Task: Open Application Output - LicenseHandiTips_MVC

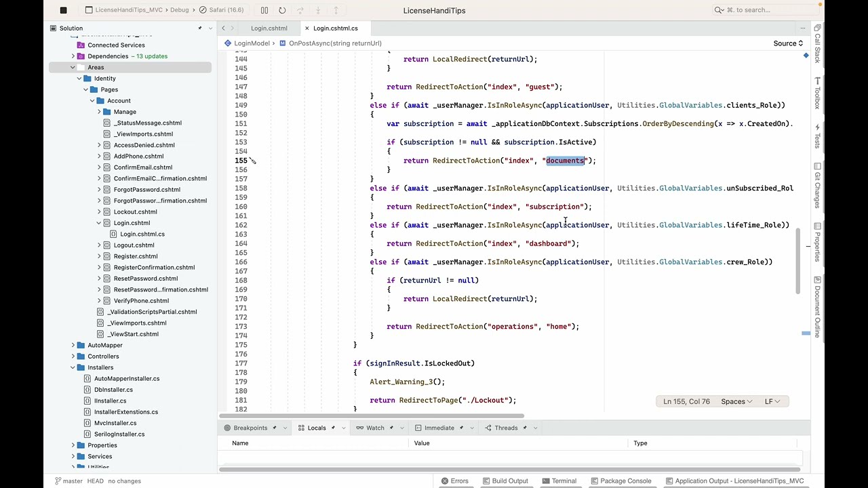Action: (x=734, y=481)
